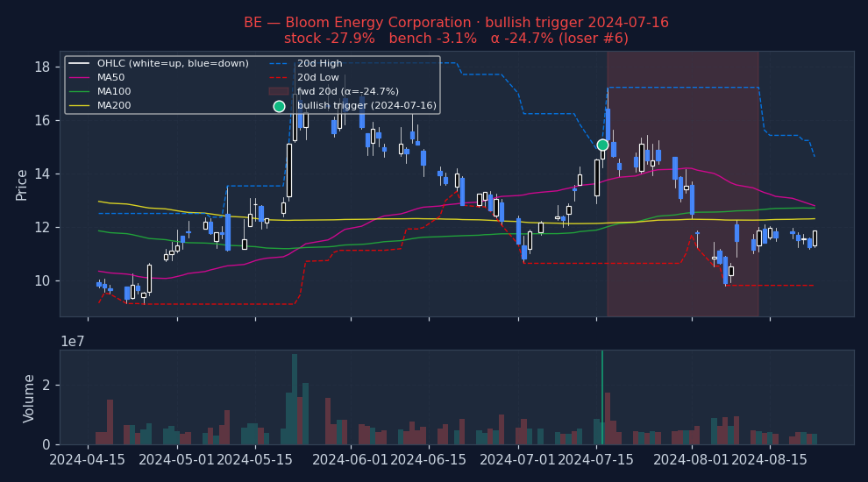Image resolution: width=868 pixels, height=482 pixels.
Task: Select the MA100 green line legend icon
Action: [81, 91]
